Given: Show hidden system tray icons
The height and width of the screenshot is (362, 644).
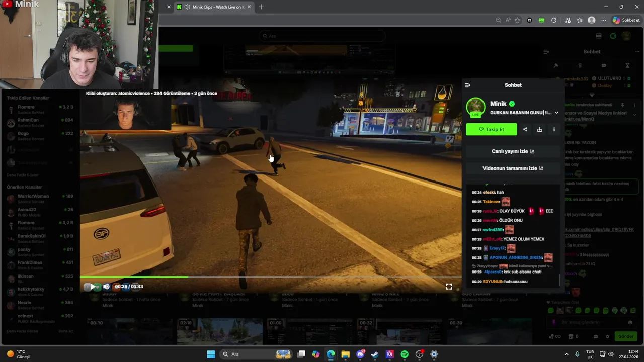Looking at the screenshot, I should click(x=566, y=354).
